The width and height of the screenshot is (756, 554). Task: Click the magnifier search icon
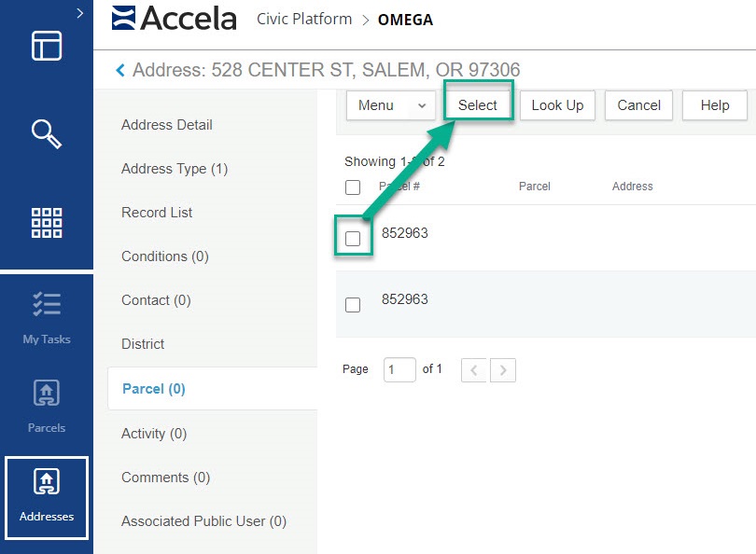pyautogui.click(x=47, y=134)
